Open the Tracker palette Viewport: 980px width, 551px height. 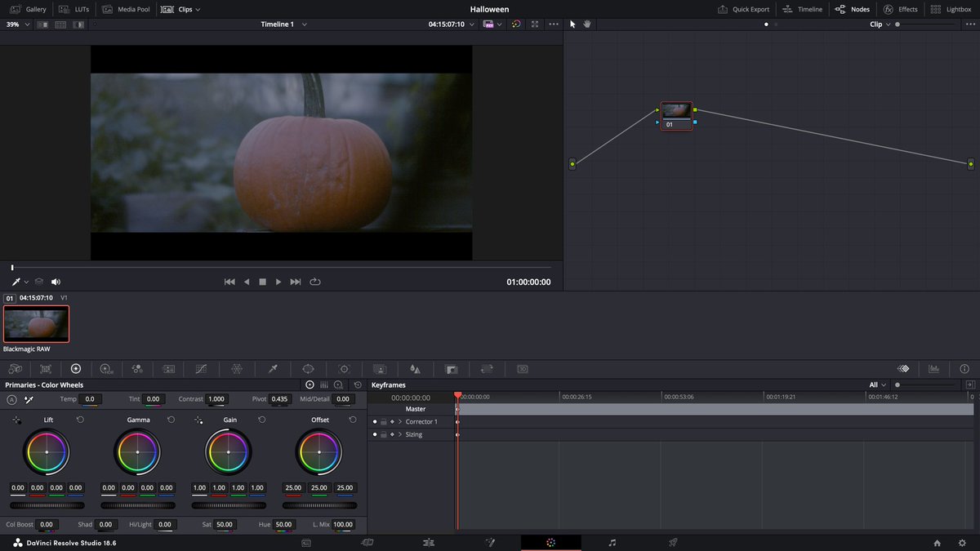343,369
